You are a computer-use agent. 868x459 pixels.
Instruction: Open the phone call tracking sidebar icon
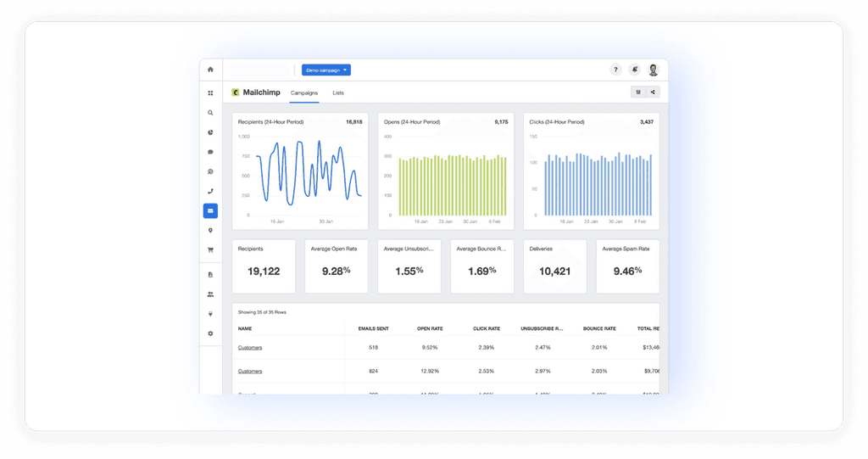click(x=210, y=191)
